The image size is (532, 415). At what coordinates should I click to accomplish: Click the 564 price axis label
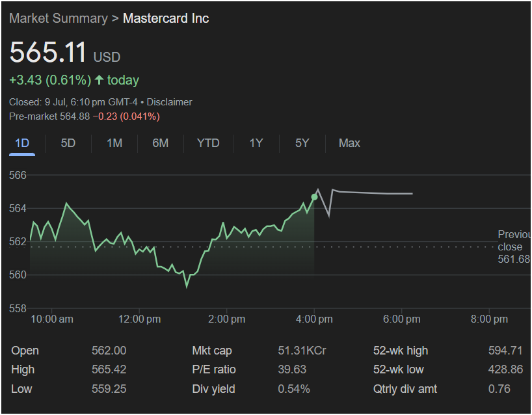(18, 208)
